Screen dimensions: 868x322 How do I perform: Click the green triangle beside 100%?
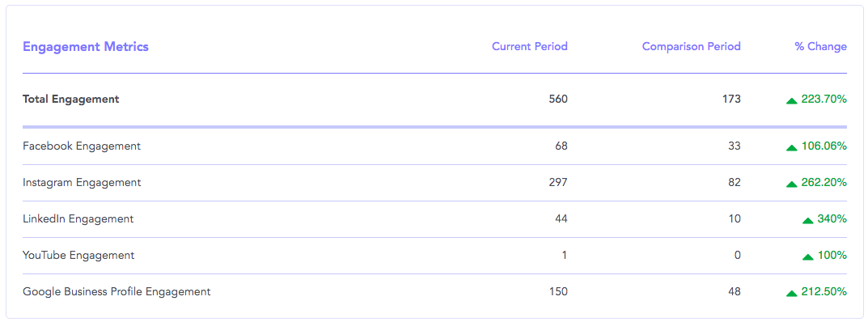[x=807, y=257]
